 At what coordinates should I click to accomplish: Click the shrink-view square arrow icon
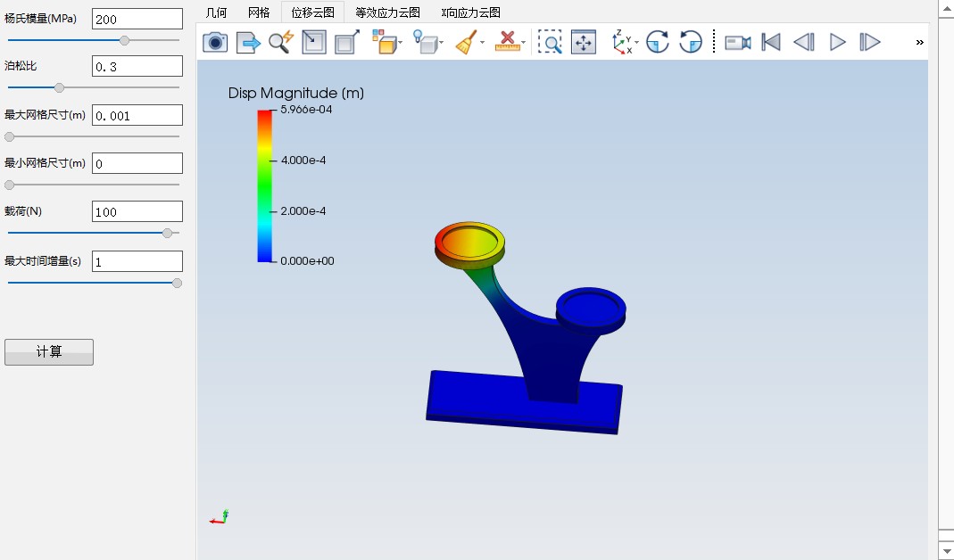point(314,42)
